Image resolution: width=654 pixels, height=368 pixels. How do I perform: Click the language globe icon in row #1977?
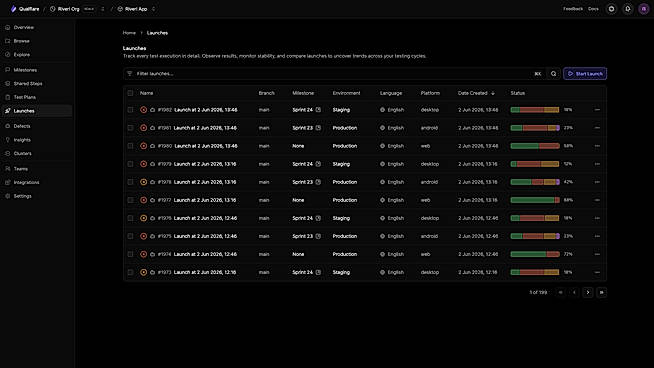coord(382,200)
